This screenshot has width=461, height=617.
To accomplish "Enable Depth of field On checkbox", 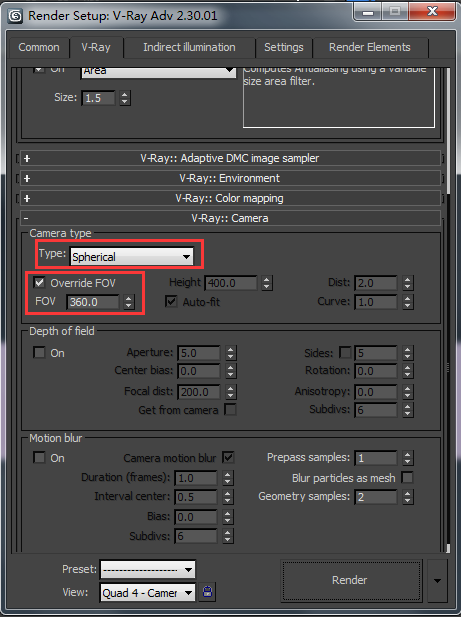I will 39,352.
